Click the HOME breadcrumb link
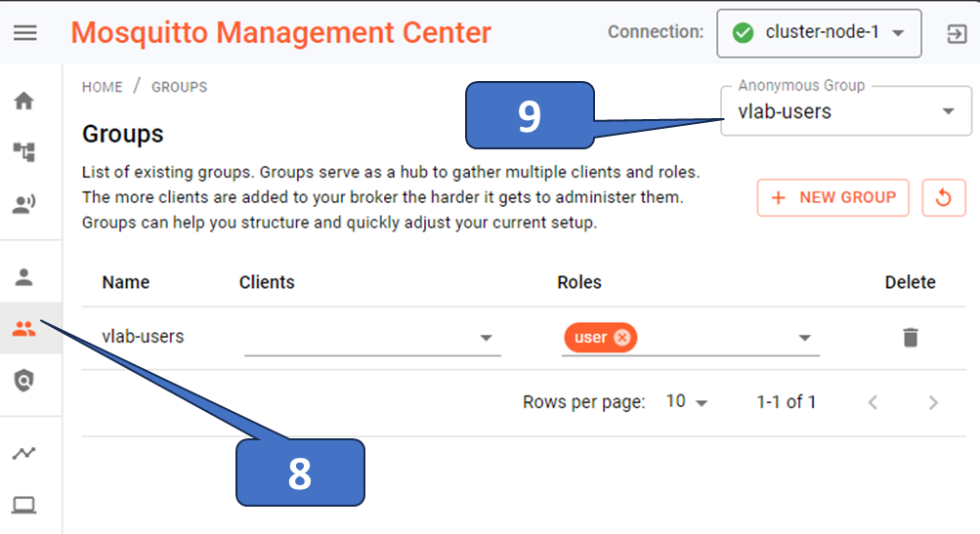The height and width of the screenshot is (534, 980). (103, 87)
